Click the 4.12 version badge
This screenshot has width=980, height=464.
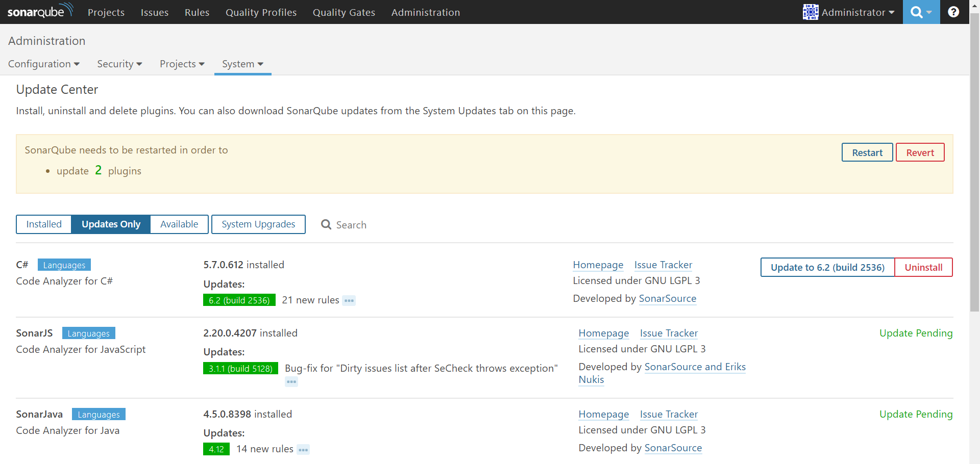click(216, 449)
